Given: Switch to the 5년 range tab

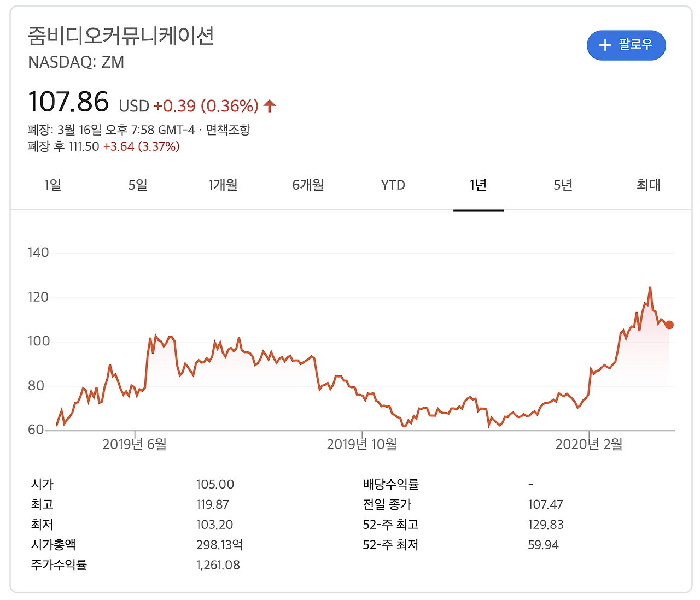Looking at the screenshot, I should click(563, 185).
